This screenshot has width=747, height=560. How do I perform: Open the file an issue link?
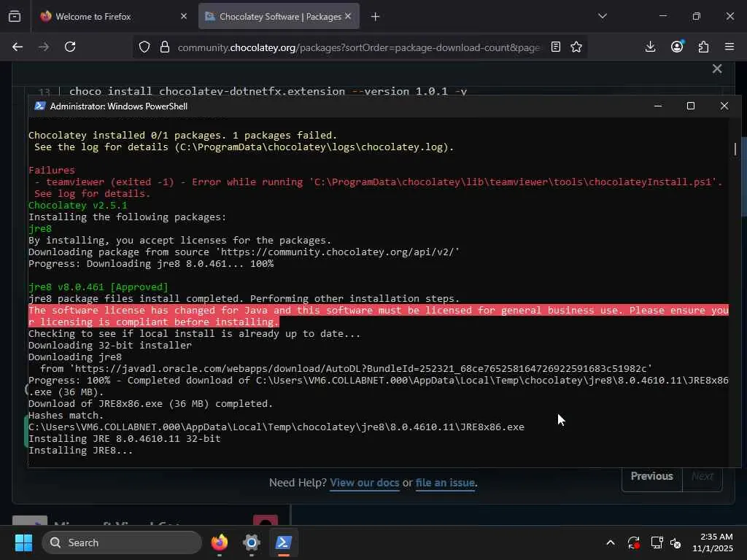[x=445, y=483]
